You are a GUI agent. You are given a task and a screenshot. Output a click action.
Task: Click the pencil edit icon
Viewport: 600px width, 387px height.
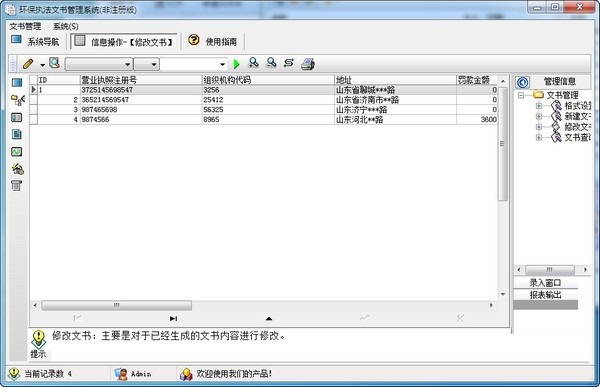pyautogui.click(x=28, y=64)
